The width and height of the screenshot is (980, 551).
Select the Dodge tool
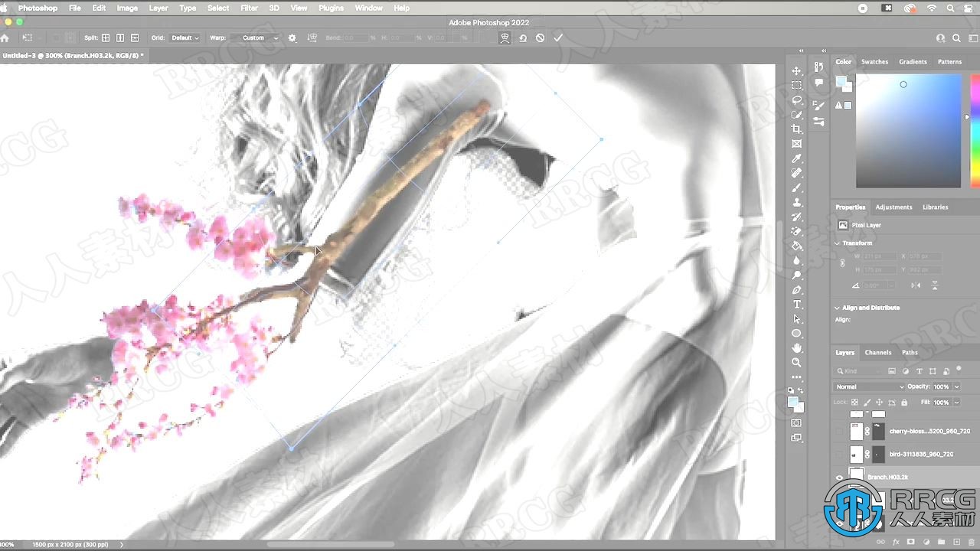click(x=796, y=275)
